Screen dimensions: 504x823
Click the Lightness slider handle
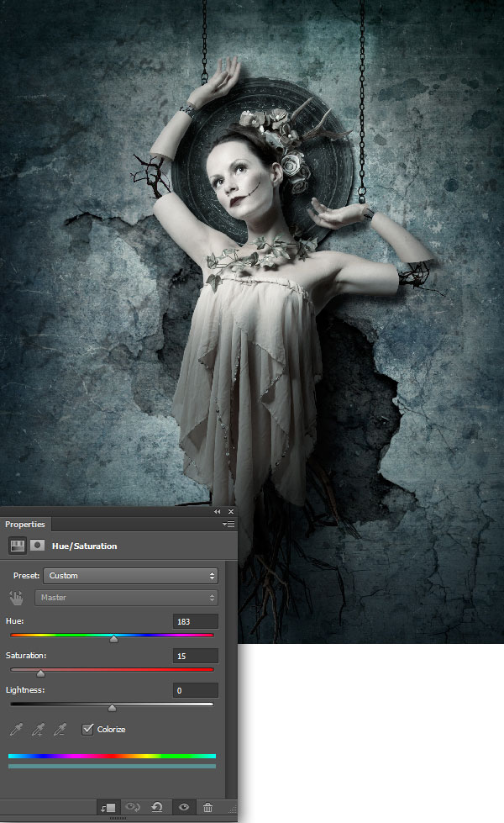(x=112, y=708)
